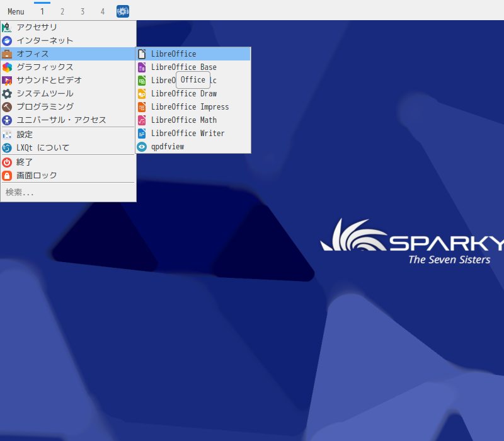
Task: Choose 終了 to leave the session
Action: coord(68,162)
